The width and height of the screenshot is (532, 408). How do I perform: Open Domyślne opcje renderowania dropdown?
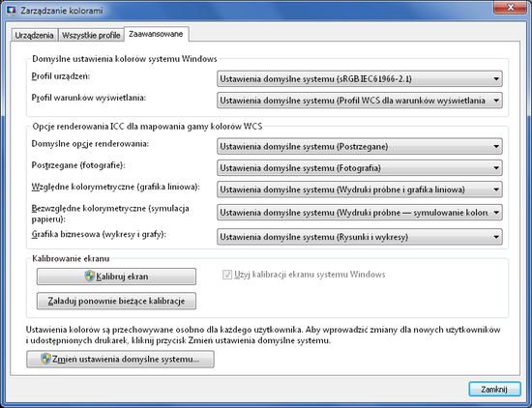point(360,146)
